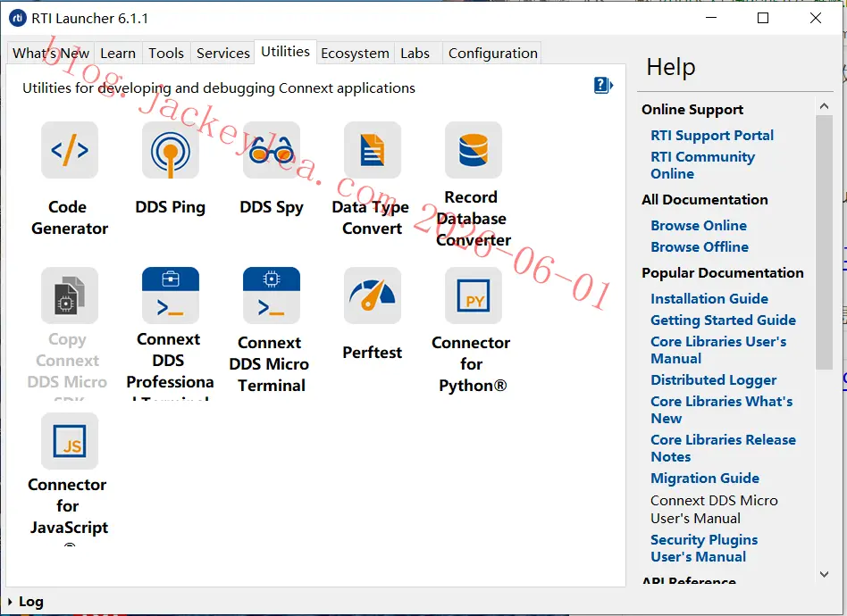Click the Help panel scroll up arrow

coord(824,106)
